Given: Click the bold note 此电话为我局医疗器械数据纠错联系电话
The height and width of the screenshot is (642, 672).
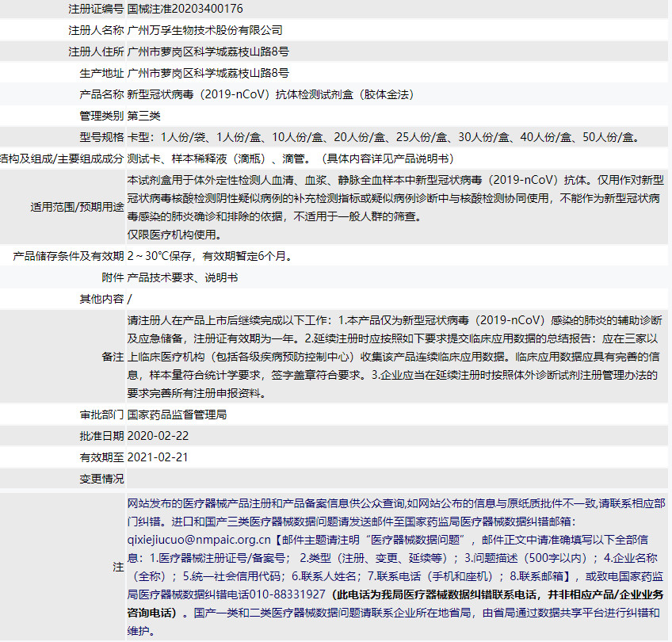Looking at the screenshot, I should 437,594.
